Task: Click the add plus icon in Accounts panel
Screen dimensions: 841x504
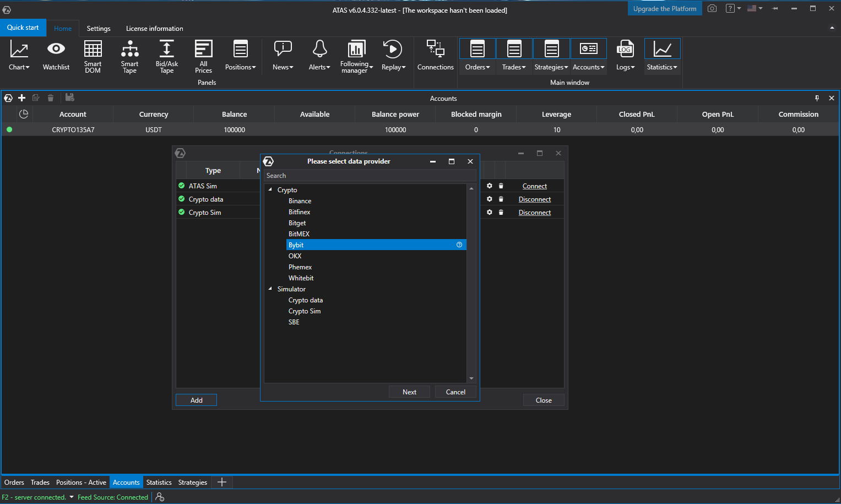Action: pos(22,97)
